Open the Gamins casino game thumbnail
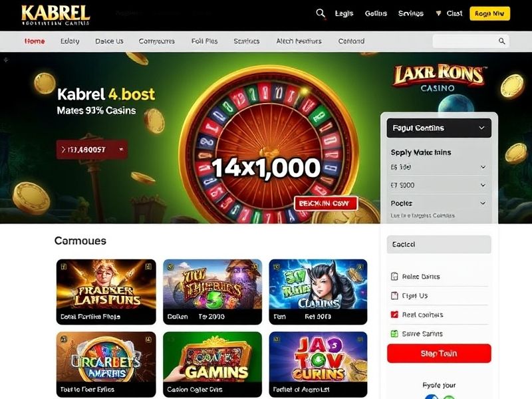The height and width of the screenshot is (399, 532). (x=212, y=364)
